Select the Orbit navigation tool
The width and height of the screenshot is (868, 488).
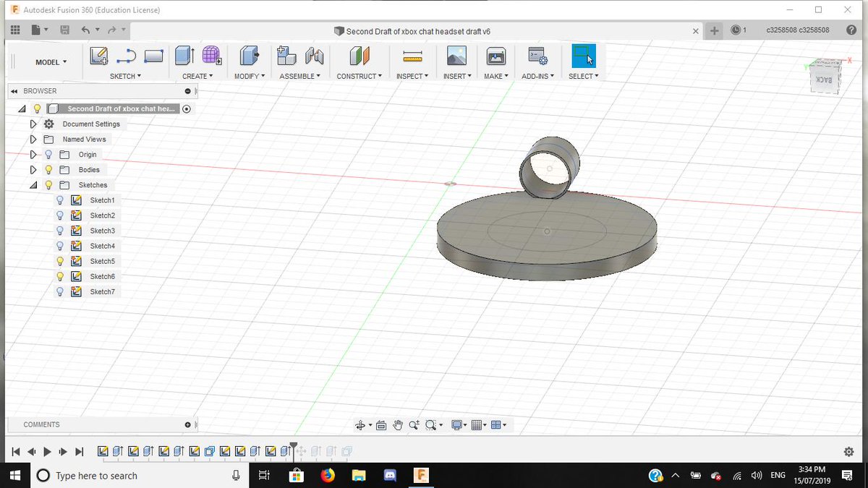360,425
